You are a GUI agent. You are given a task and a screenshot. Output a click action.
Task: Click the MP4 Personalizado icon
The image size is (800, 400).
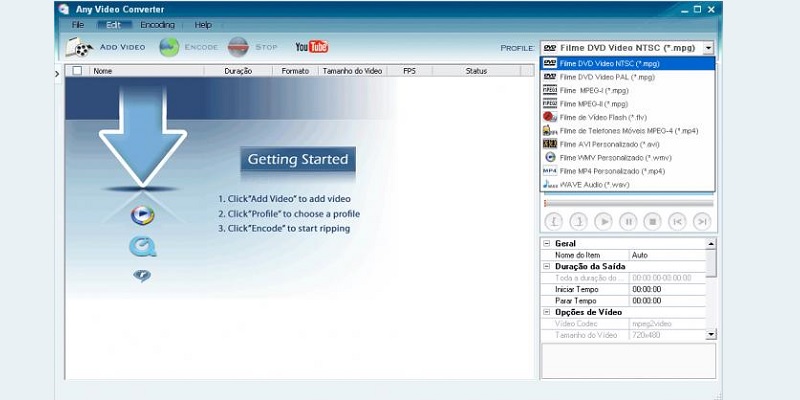click(549, 170)
